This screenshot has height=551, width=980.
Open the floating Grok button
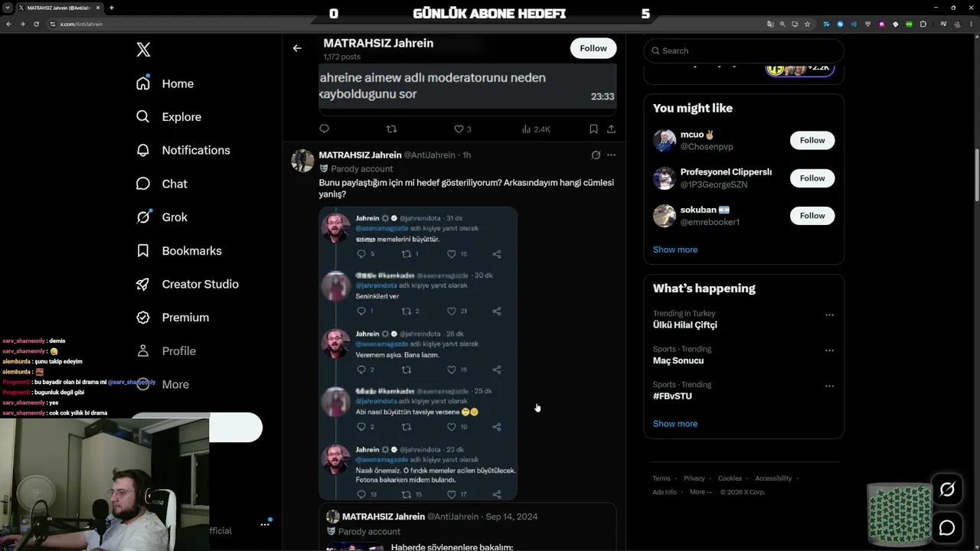tap(947, 490)
